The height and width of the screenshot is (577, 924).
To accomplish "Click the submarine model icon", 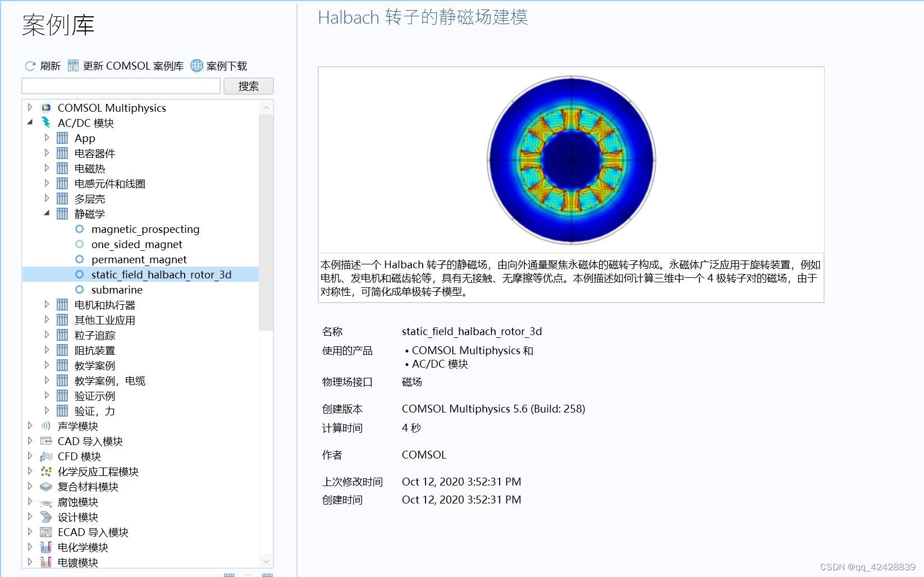I will pyautogui.click(x=80, y=290).
